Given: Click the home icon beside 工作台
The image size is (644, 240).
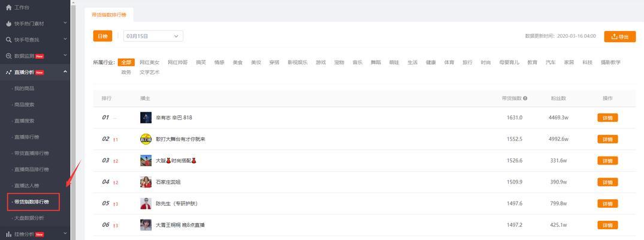Looking at the screenshot, I should [x=8, y=7].
